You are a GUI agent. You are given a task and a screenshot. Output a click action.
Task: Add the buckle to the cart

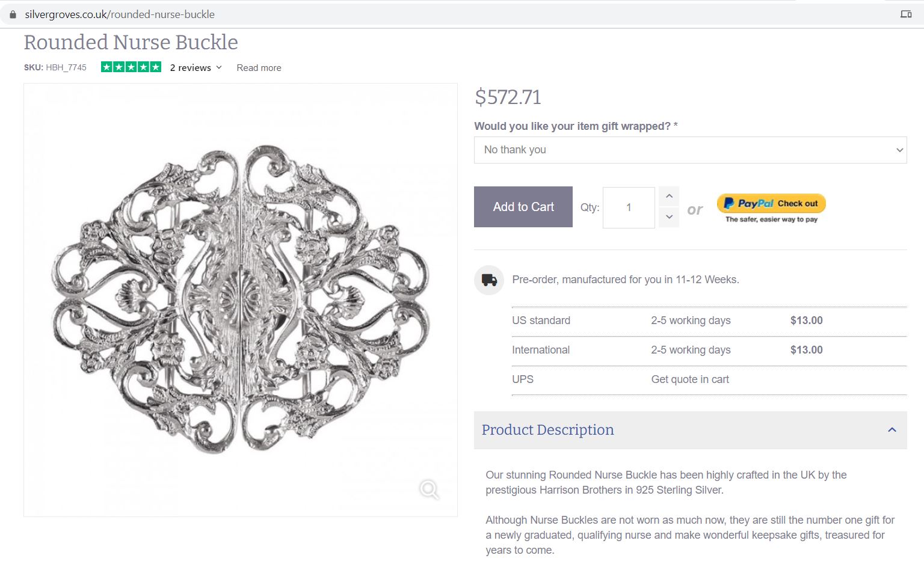(x=523, y=207)
